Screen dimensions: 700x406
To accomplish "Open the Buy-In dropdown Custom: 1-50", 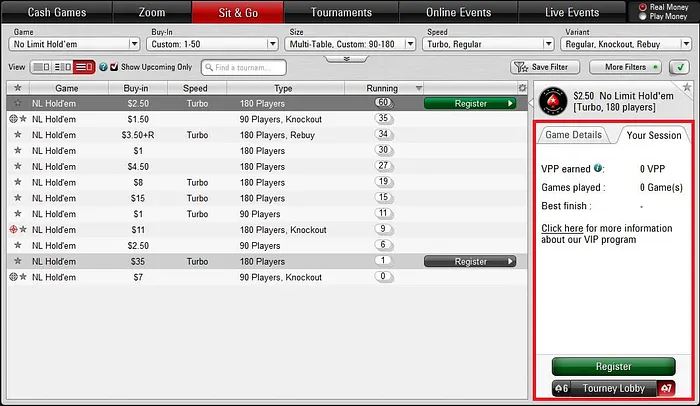I will coord(212,44).
